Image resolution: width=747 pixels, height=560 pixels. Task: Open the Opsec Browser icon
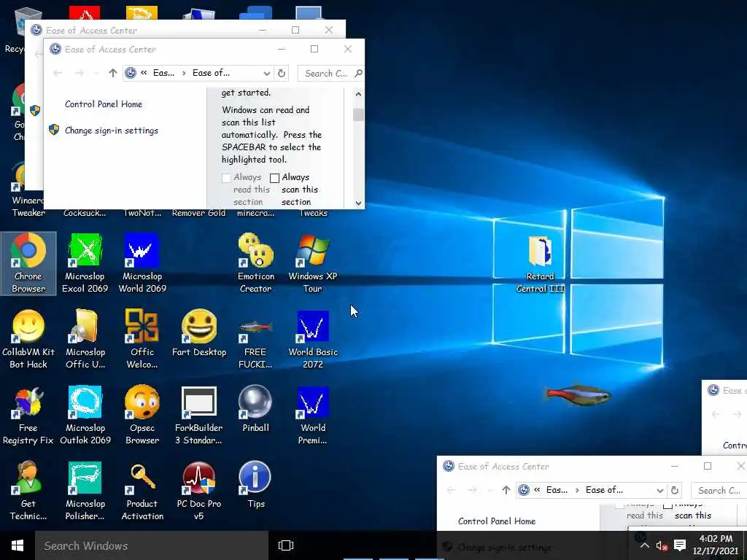pyautogui.click(x=142, y=415)
